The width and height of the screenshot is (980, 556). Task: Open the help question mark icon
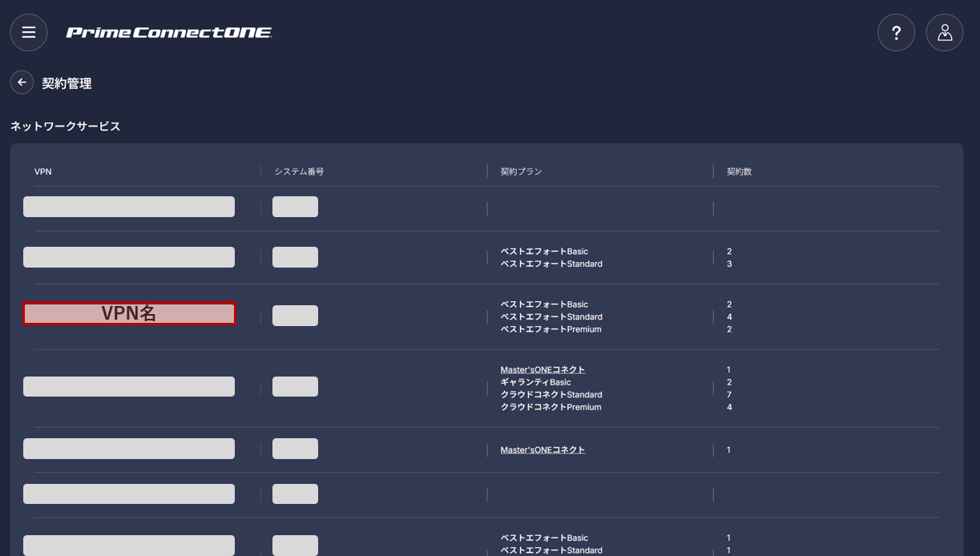coord(897,33)
